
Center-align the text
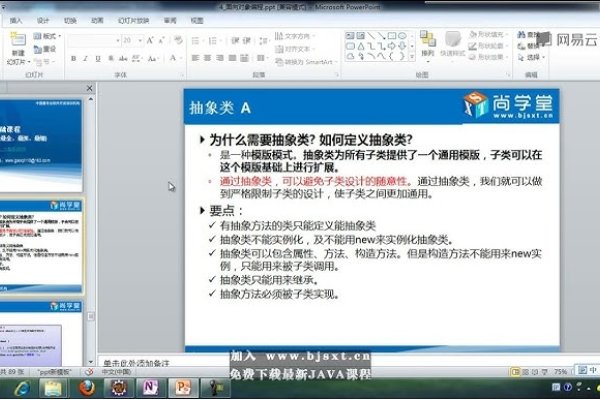point(208,58)
